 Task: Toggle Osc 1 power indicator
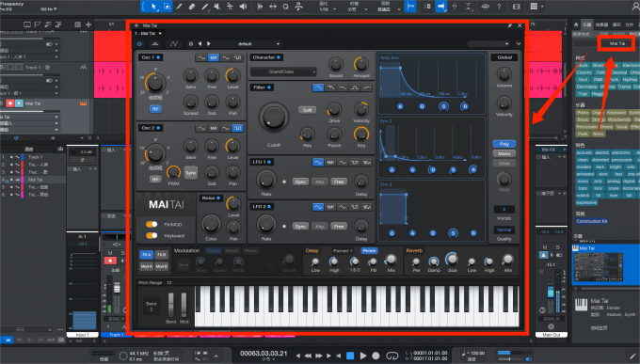pos(158,57)
